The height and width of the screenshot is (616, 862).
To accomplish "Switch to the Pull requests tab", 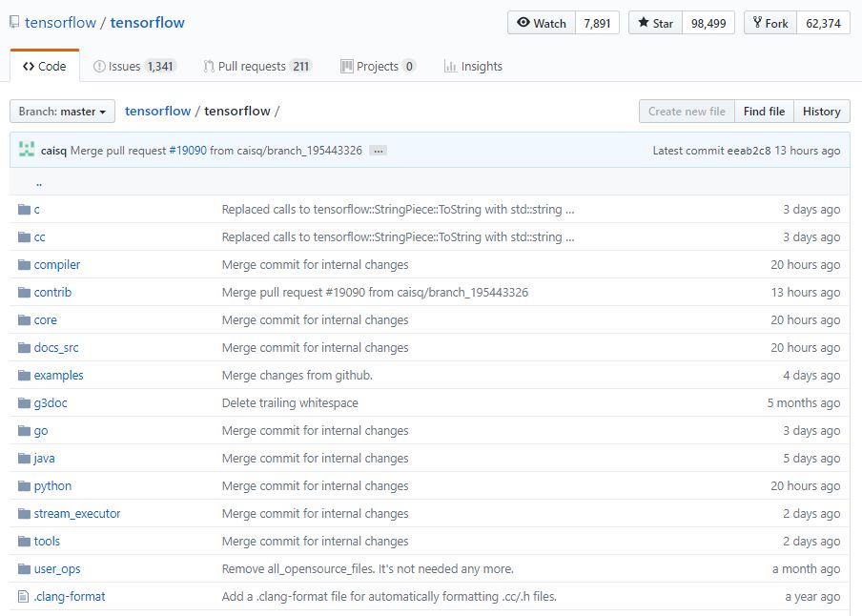I will click(257, 67).
